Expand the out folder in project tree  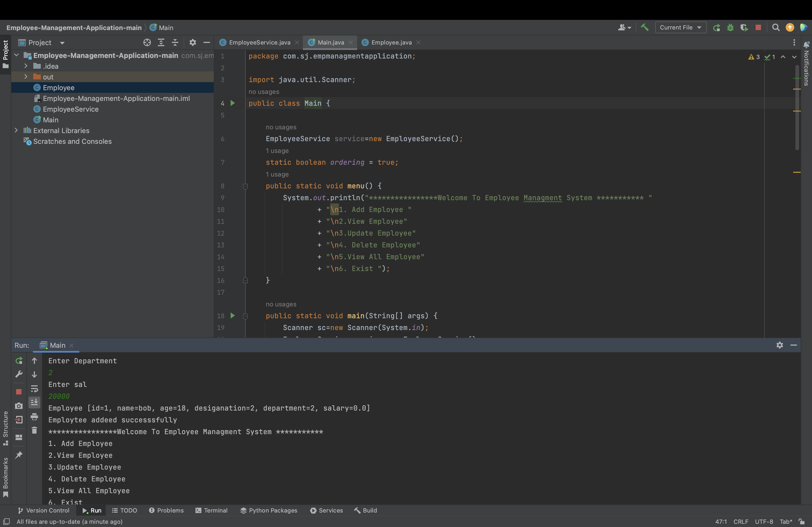click(x=26, y=77)
